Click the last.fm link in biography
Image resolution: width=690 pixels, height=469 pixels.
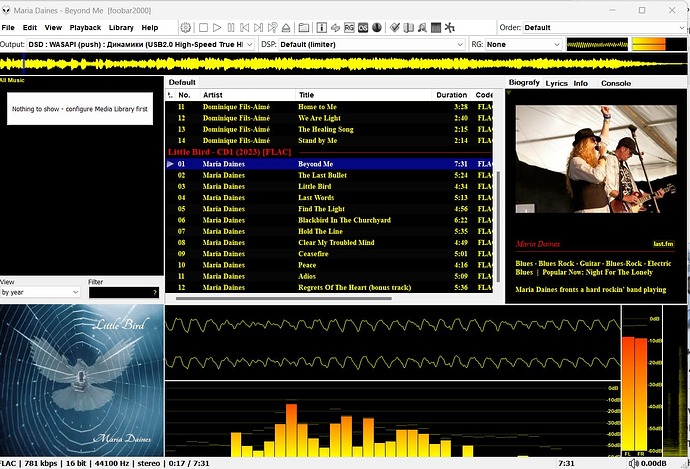(x=664, y=244)
